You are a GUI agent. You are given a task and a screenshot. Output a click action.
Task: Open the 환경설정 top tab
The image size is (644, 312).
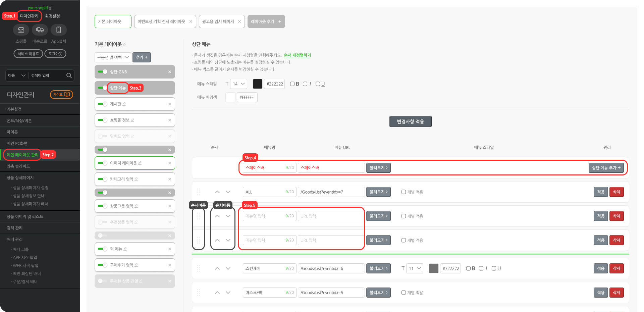click(x=52, y=16)
